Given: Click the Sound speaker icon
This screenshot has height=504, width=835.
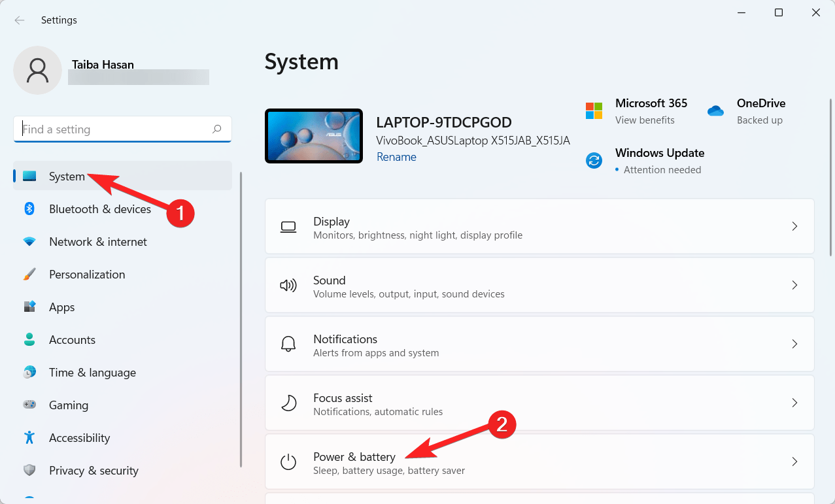Looking at the screenshot, I should tap(288, 286).
